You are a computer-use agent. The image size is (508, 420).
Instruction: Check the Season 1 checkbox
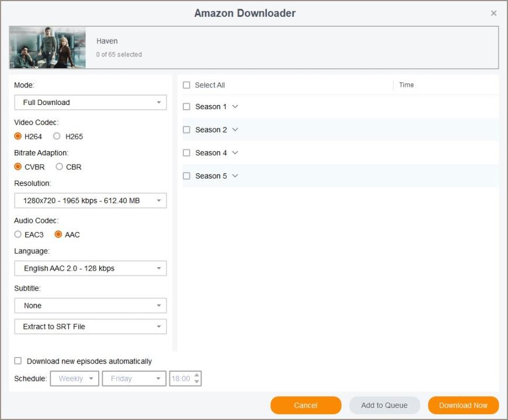[x=187, y=107]
